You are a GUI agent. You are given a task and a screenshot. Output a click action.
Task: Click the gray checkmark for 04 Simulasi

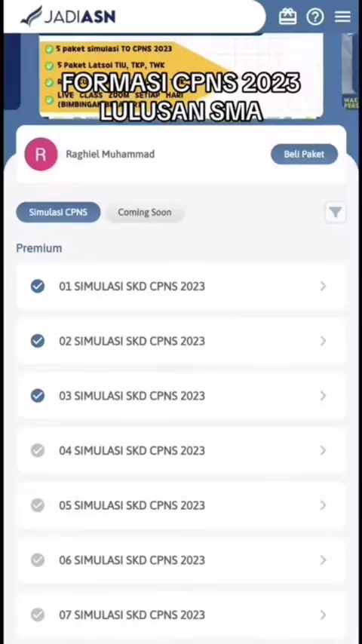[x=38, y=450]
